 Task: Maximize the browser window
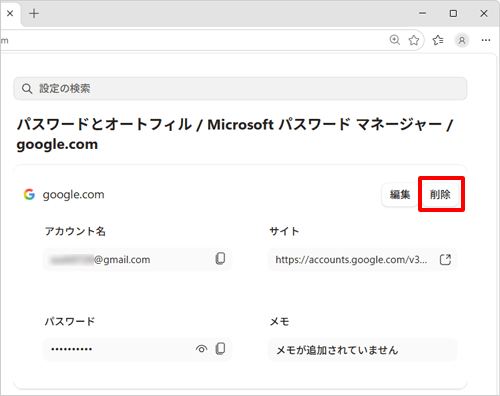[x=453, y=13]
